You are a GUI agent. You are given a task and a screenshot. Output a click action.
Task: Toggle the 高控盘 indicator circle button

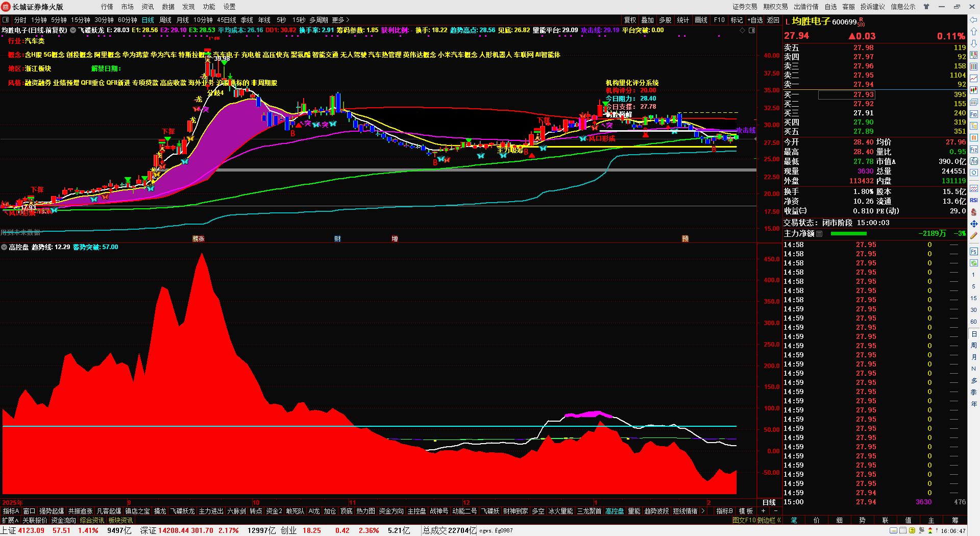(4, 247)
